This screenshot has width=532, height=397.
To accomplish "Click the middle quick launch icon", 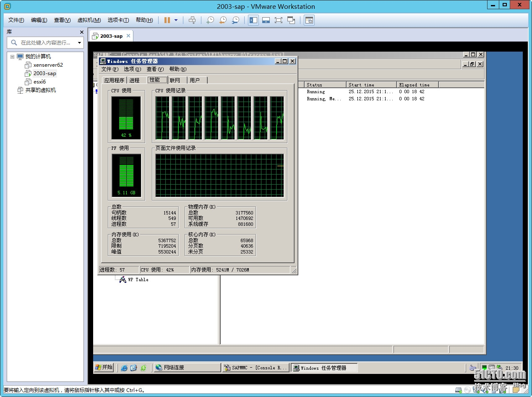I will pyautogui.click(x=134, y=368).
